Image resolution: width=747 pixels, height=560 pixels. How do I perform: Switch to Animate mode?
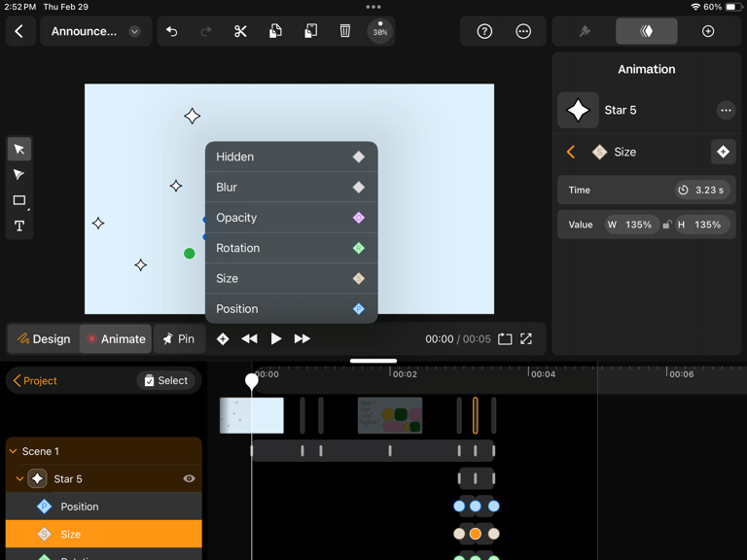[116, 339]
